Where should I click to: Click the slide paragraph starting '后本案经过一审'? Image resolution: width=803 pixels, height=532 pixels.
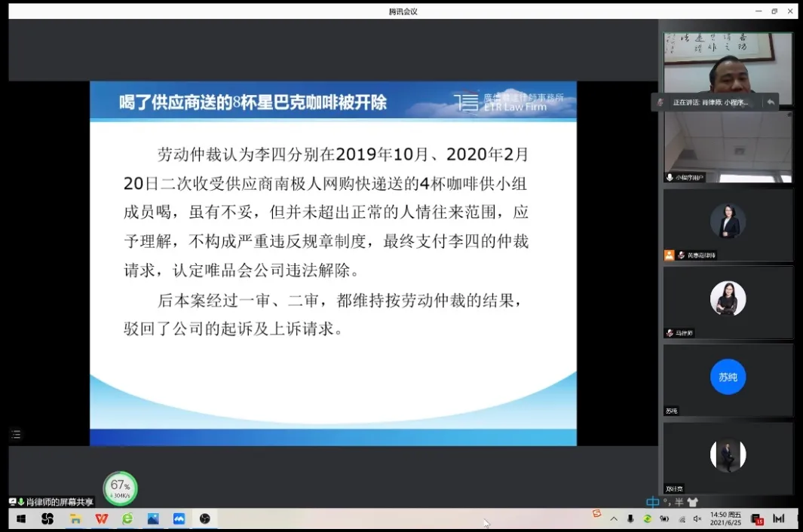[323, 314]
